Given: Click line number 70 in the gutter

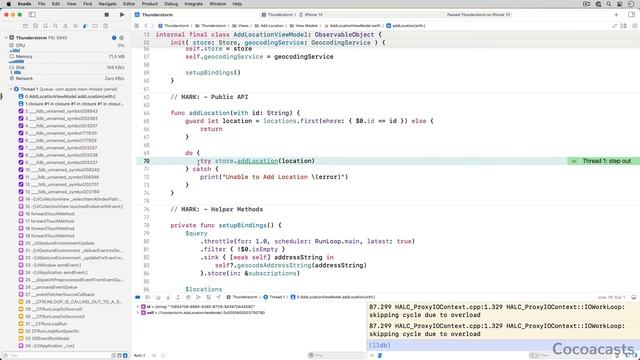Looking at the screenshot, I should [x=146, y=161].
